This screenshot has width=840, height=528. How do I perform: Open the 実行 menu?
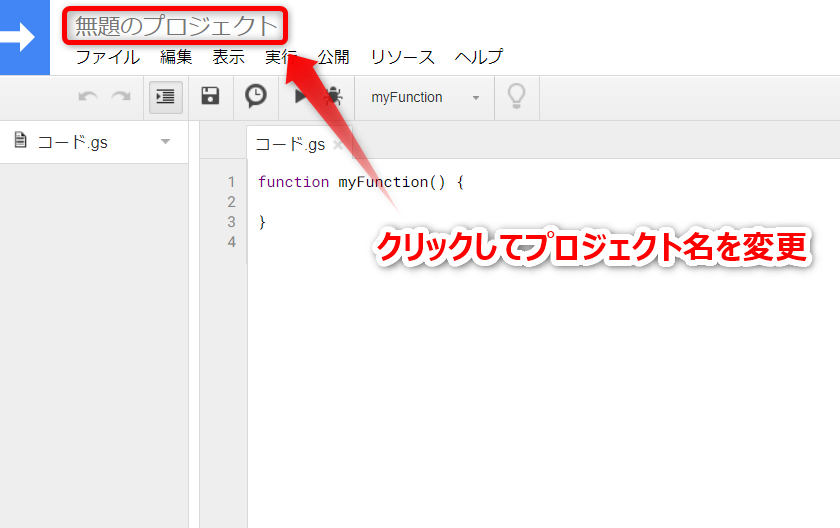[x=281, y=57]
